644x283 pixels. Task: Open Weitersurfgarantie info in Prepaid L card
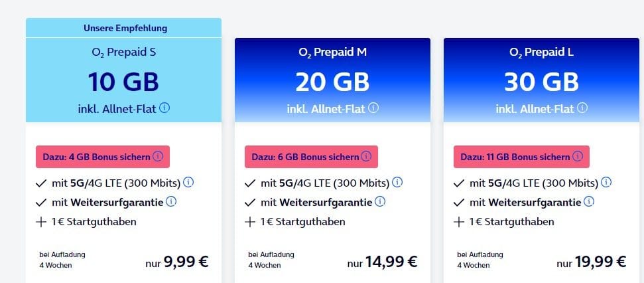[x=589, y=201]
